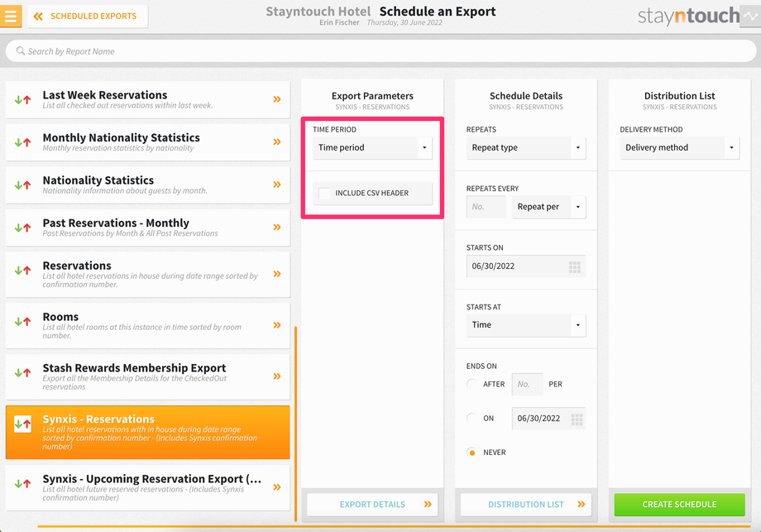Click the search magnifier icon
Viewport: 761px width, 532px height.
pyautogui.click(x=21, y=50)
